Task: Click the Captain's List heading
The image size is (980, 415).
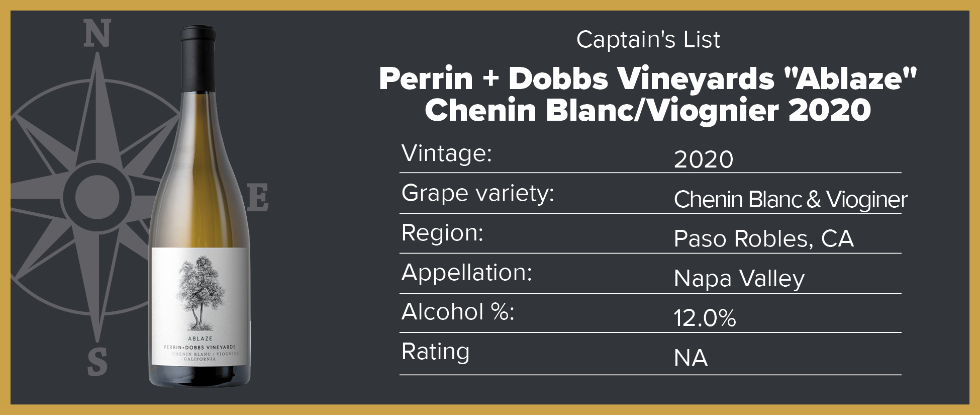Action: [648, 40]
